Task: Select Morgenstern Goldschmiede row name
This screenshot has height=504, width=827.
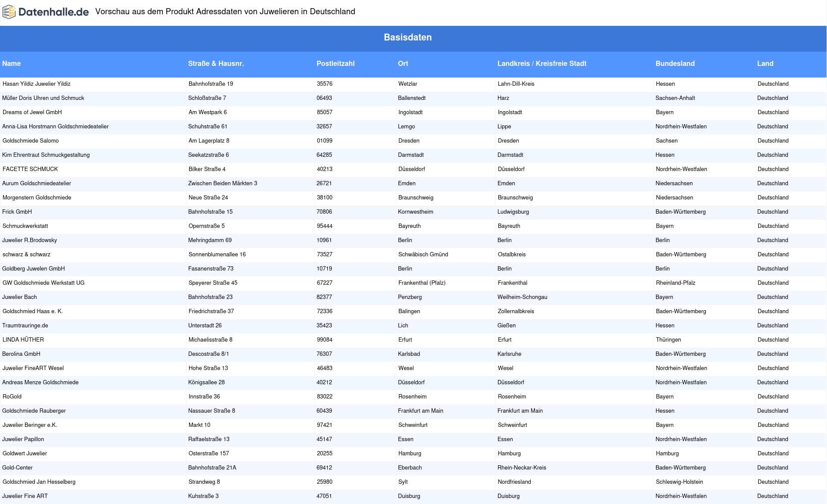Action: point(37,198)
